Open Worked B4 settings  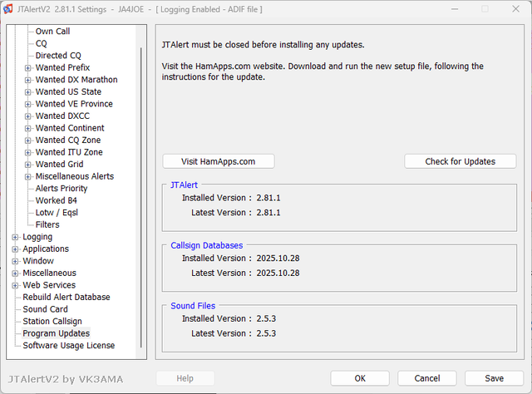tap(57, 200)
